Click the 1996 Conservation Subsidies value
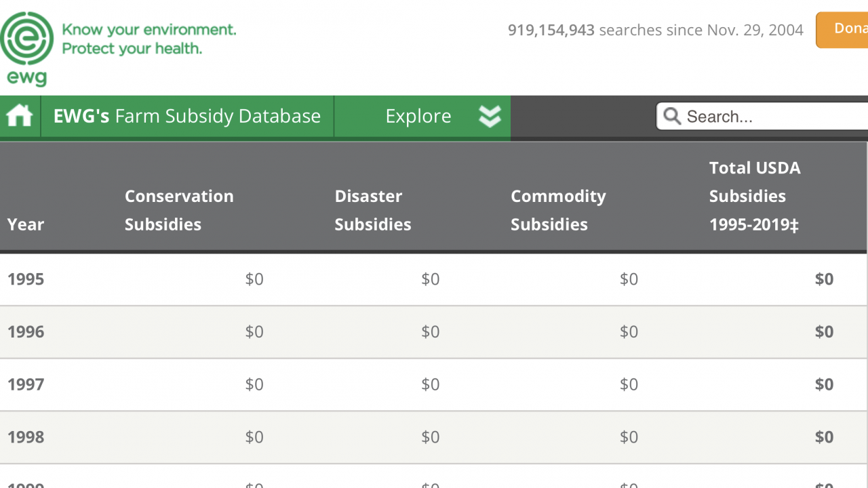This screenshot has width=868, height=488. pyautogui.click(x=254, y=332)
